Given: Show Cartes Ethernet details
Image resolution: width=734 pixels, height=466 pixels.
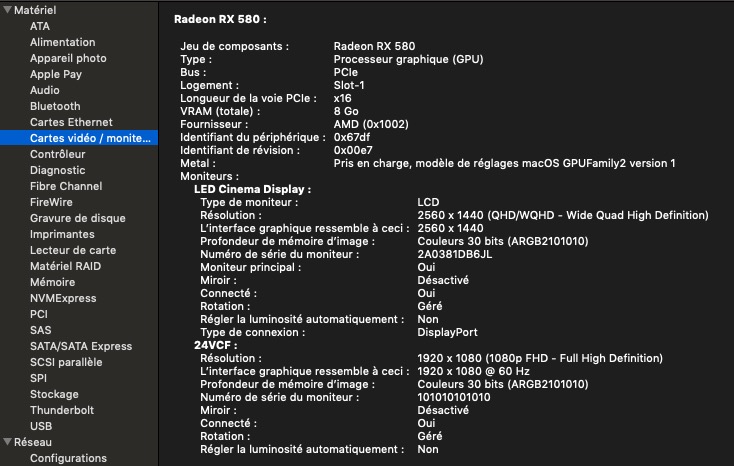Looking at the screenshot, I should [x=71, y=122].
